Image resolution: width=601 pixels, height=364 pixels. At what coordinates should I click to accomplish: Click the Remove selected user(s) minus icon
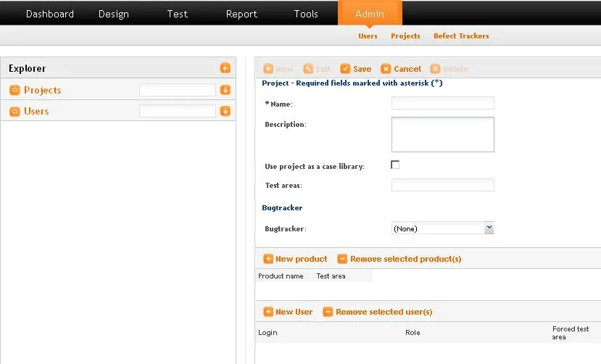pyautogui.click(x=328, y=312)
